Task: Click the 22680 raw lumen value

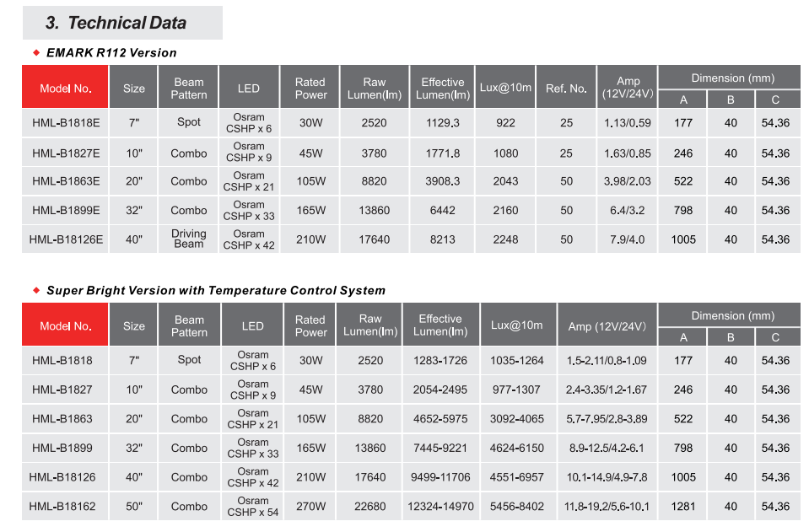Action: coord(370,507)
